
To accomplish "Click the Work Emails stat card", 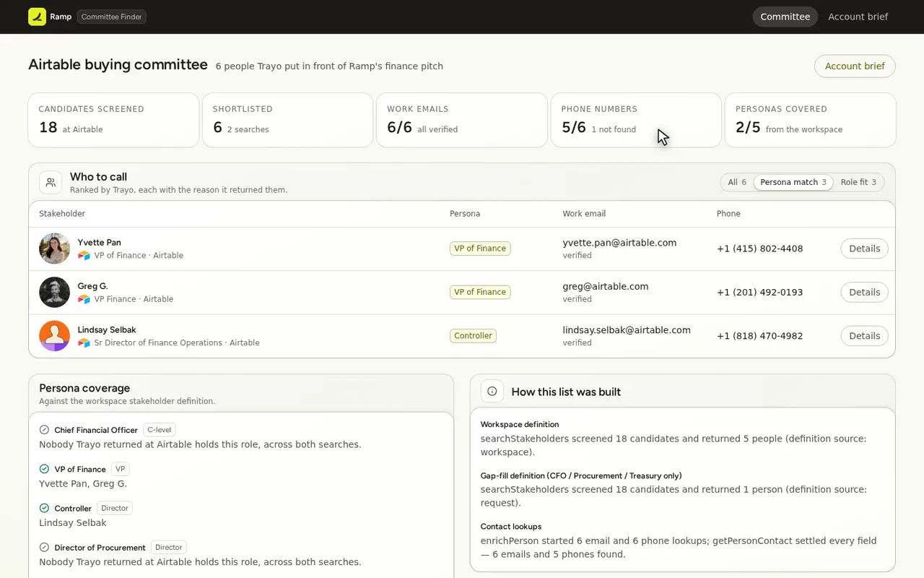I will 462,120.
